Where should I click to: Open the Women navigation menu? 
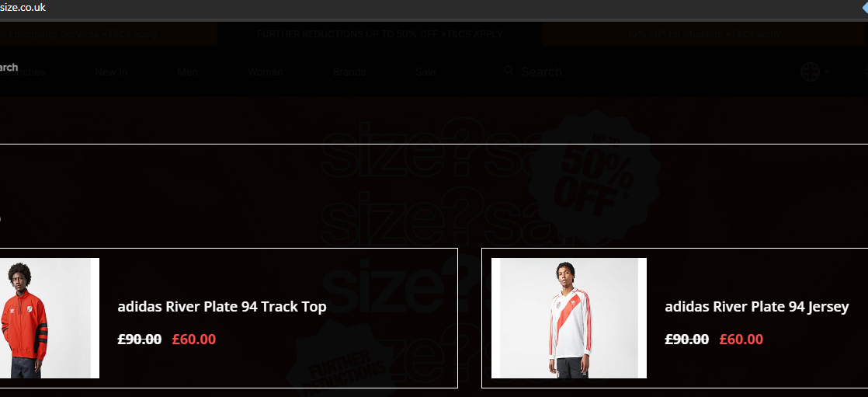point(266,72)
